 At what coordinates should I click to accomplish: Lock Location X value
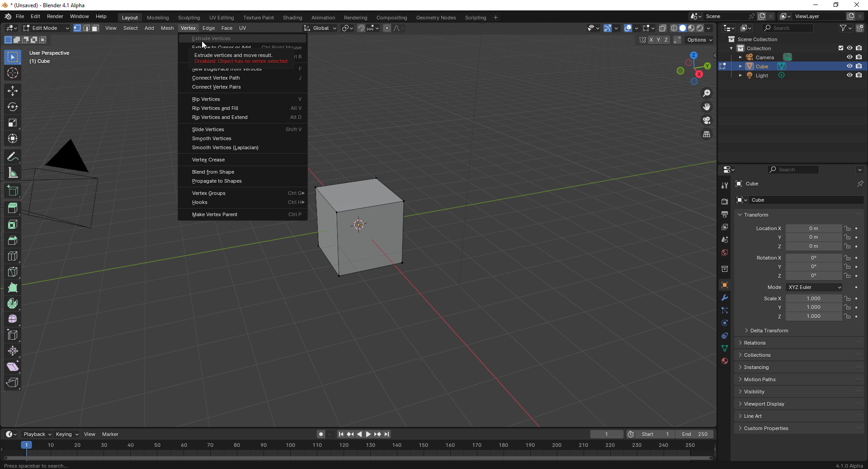point(847,228)
